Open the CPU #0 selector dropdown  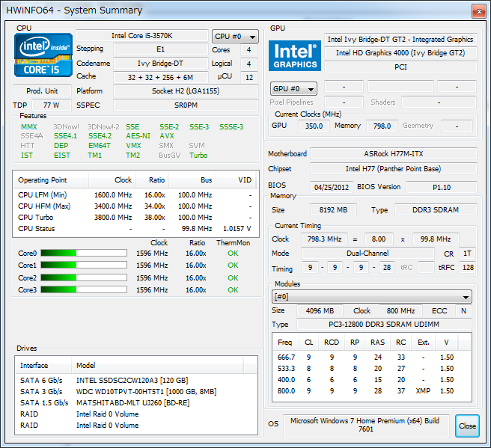click(235, 36)
